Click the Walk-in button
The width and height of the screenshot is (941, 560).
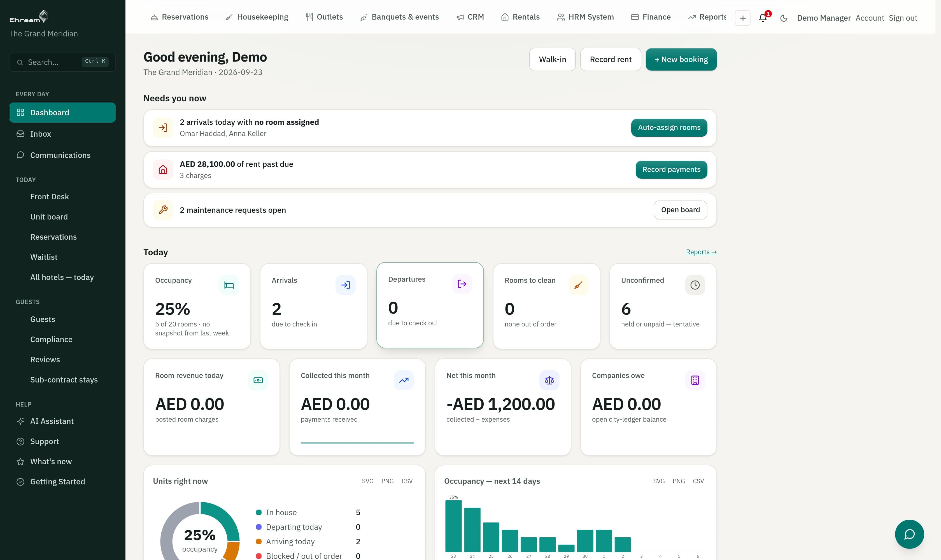pos(552,59)
